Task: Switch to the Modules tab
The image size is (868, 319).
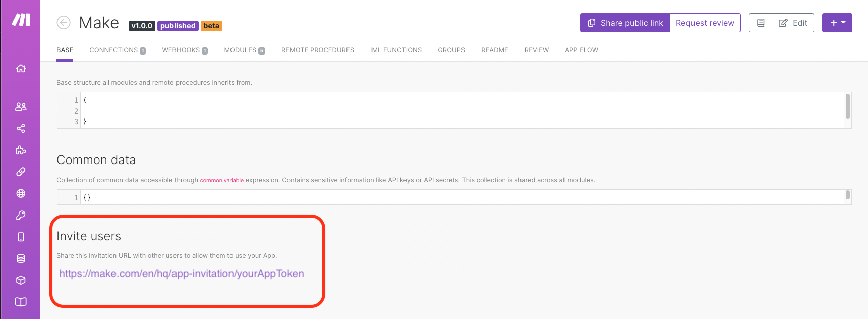Action: [x=244, y=50]
